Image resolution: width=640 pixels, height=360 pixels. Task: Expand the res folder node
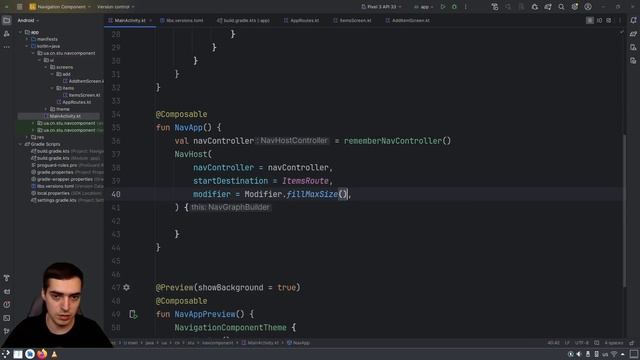[27, 138]
